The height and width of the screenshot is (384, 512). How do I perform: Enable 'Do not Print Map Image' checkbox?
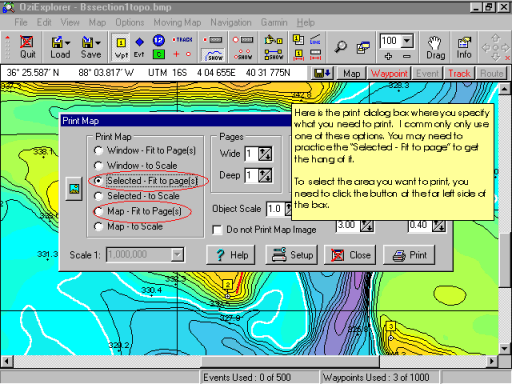[217, 230]
